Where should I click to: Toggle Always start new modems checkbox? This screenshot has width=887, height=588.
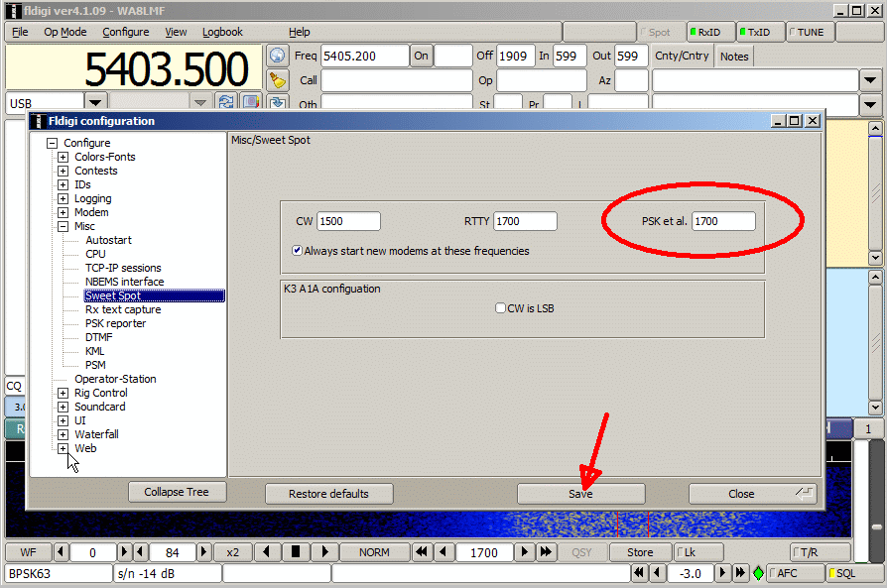pos(297,250)
